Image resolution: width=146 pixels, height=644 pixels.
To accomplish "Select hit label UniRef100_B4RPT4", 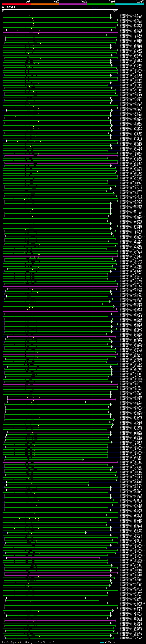I will click(131, 347).
